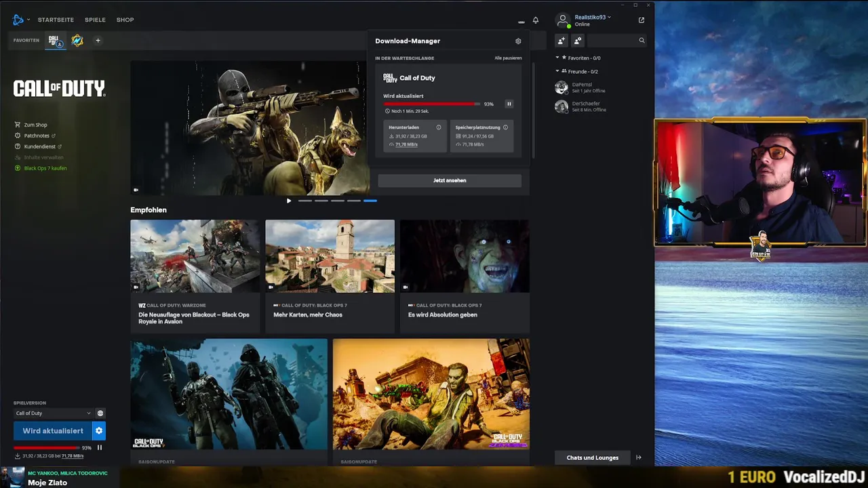Open game settings gear next to Wird aktualisiert
868x488 pixels.
99,430
